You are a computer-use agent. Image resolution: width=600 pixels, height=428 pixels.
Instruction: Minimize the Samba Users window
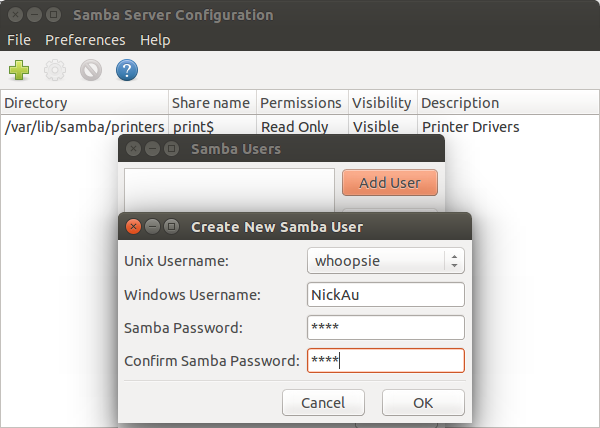pos(152,149)
